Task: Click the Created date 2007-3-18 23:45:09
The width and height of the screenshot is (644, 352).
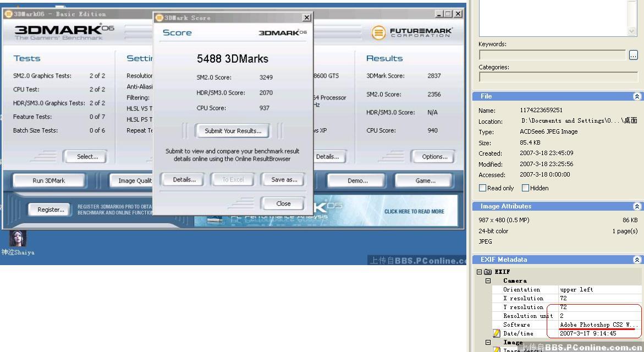Action: 546,153
